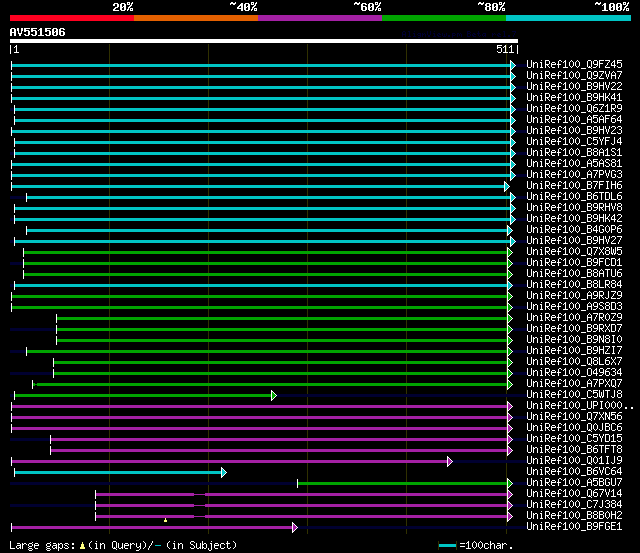
Task: Click the arrowhead ending the UniRef100_Q01IJ9 alignment
Action: (449, 461)
